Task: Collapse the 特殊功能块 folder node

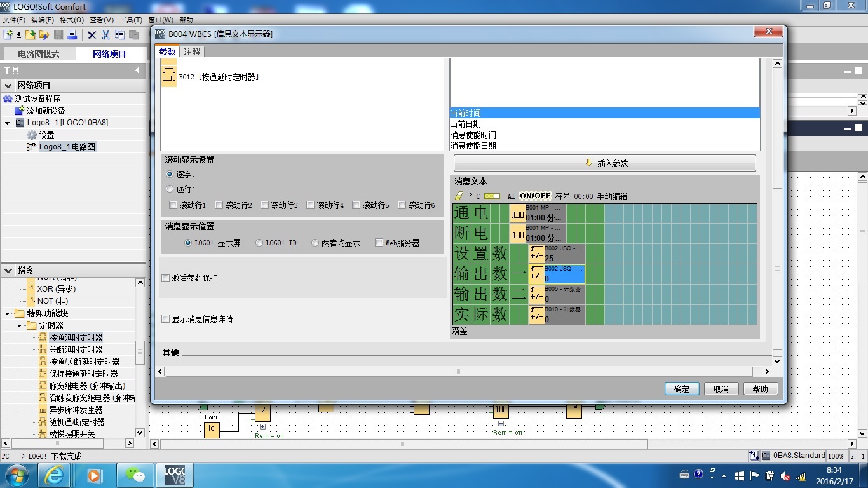Action: (8, 313)
